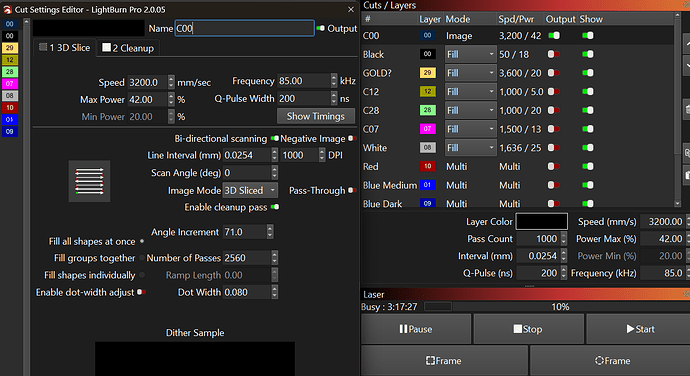This screenshot has width=690, height=376.
Task: Click Speed field stepper arrows in editor
Action: (171, 82)
